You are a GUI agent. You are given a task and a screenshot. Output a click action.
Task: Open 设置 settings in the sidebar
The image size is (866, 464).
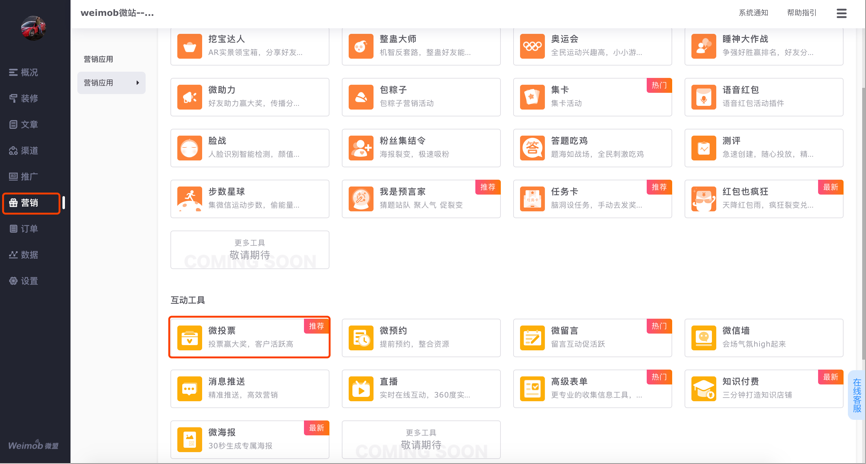coord(31,281)
